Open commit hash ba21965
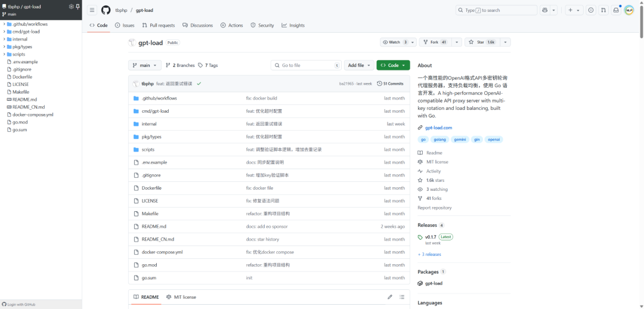644x309 pixels. coord(347,84)
